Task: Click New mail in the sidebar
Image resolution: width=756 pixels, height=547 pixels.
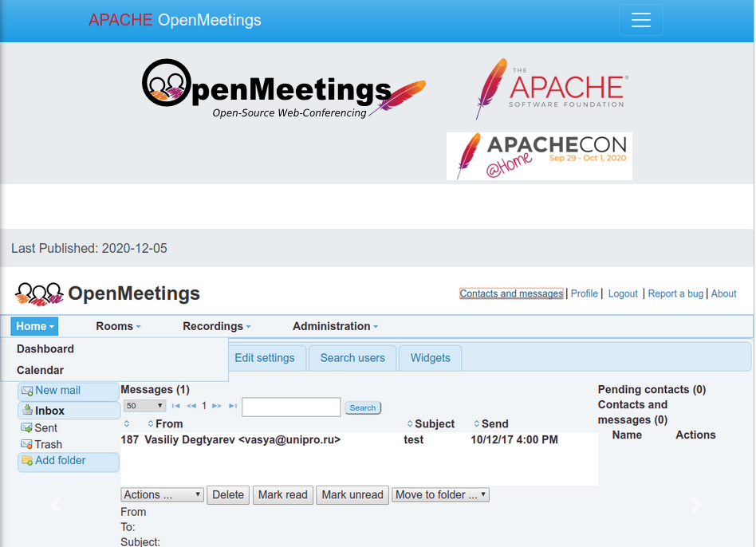Action: click(69, 391)
